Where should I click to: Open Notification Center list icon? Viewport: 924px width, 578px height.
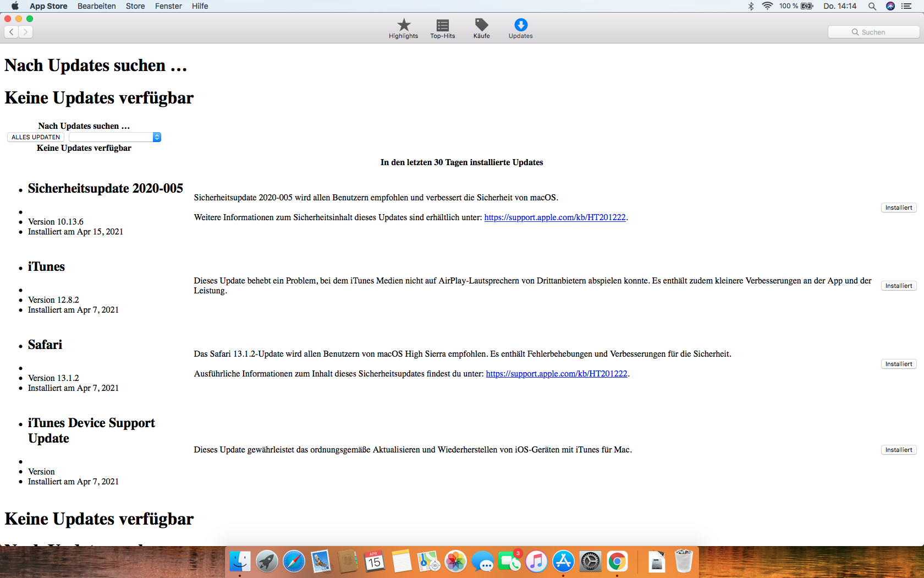pyautogui.click(x=907, y=6)
